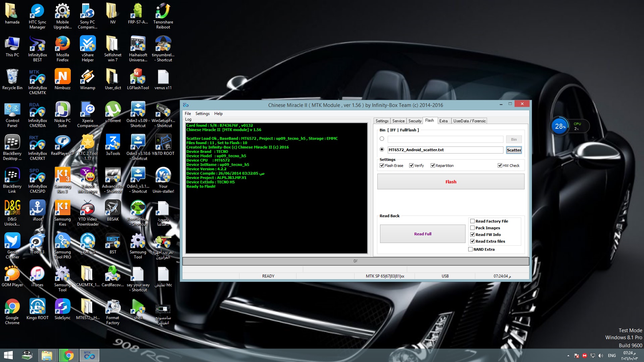
Task: Toggle the Repartition checkbox
Action: [x=433, y=166]
